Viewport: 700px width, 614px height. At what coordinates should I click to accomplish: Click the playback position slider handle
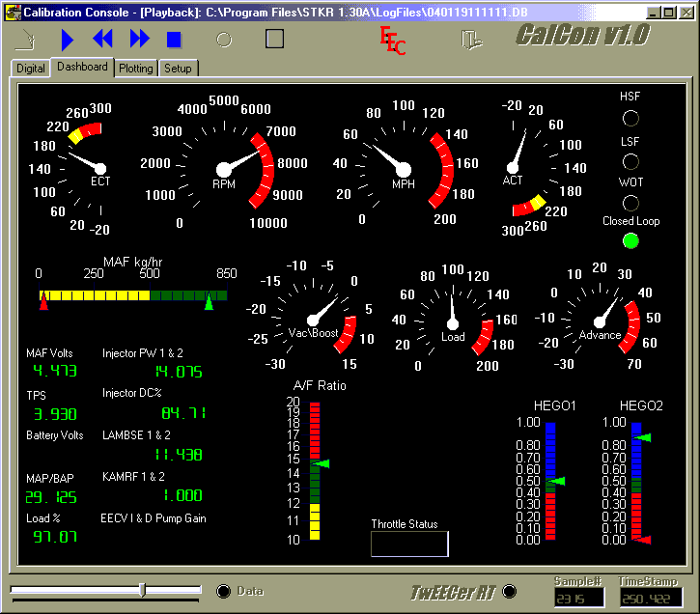pyautogui.click(x=142, y=590)
